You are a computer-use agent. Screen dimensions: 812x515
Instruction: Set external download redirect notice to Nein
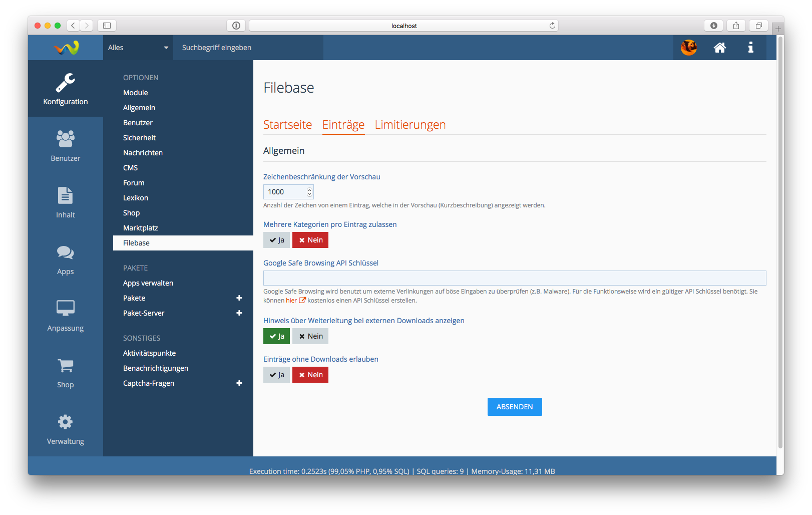310,336
